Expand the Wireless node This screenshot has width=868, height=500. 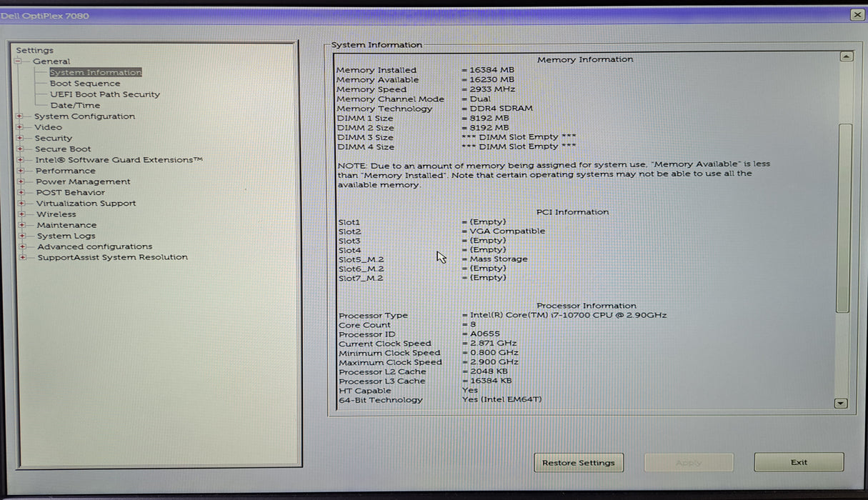pyautogui.click(x=21, y=214)
